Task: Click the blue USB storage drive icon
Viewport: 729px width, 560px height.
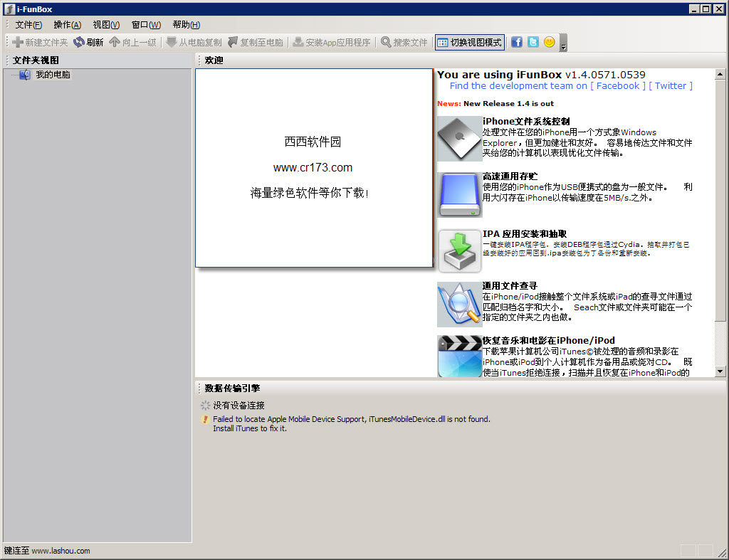Action: pyautogui.click(x=459, y=194)
